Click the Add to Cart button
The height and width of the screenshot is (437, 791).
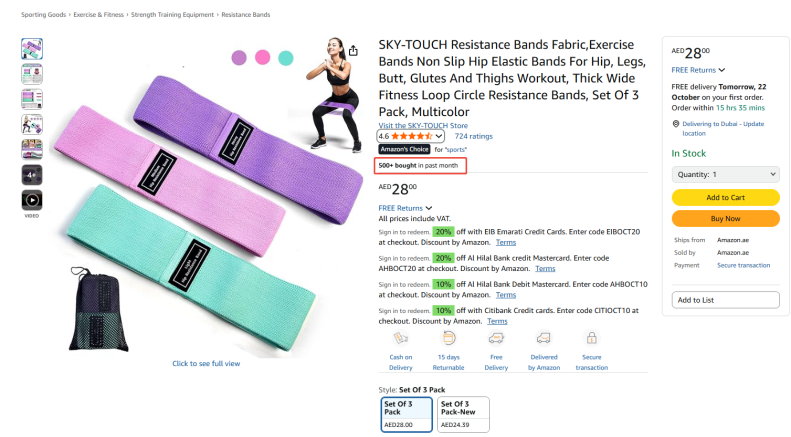[725, 197]
